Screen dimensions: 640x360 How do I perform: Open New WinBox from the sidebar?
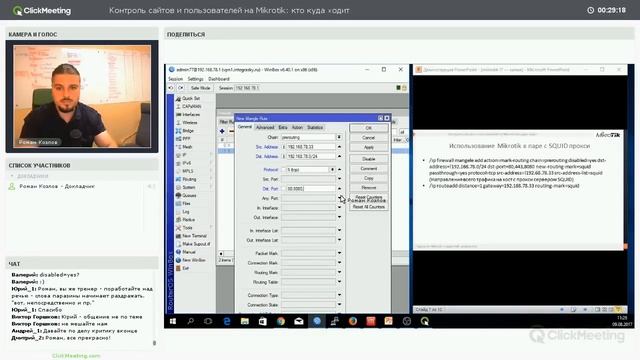tap(193, 260)
